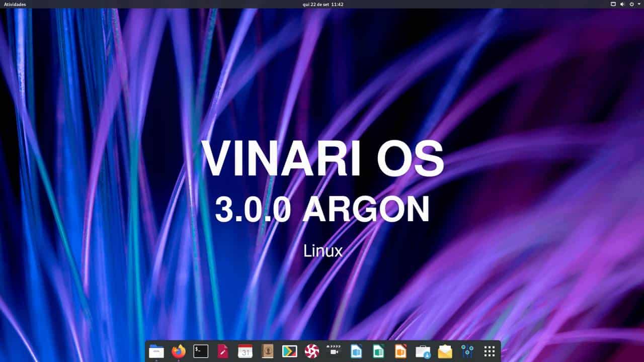644x362 pixels.
Task: Launch the peppermint-styled Vinari app
Action: tap(311, 351)
